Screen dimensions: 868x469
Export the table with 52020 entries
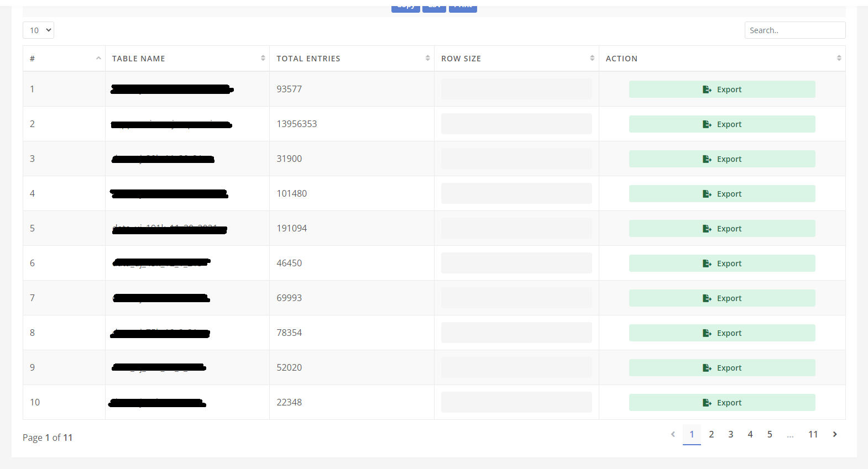[x=722, y=368]
